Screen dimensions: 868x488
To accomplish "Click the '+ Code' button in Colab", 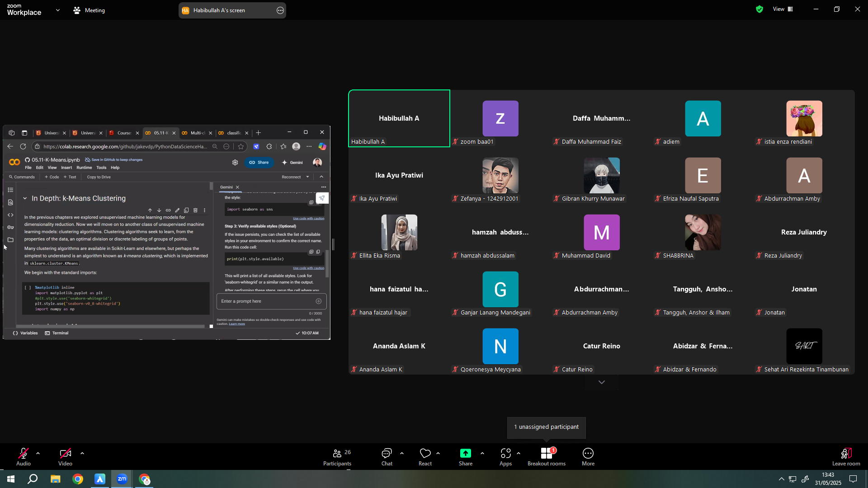I will [x=52, y=177].
